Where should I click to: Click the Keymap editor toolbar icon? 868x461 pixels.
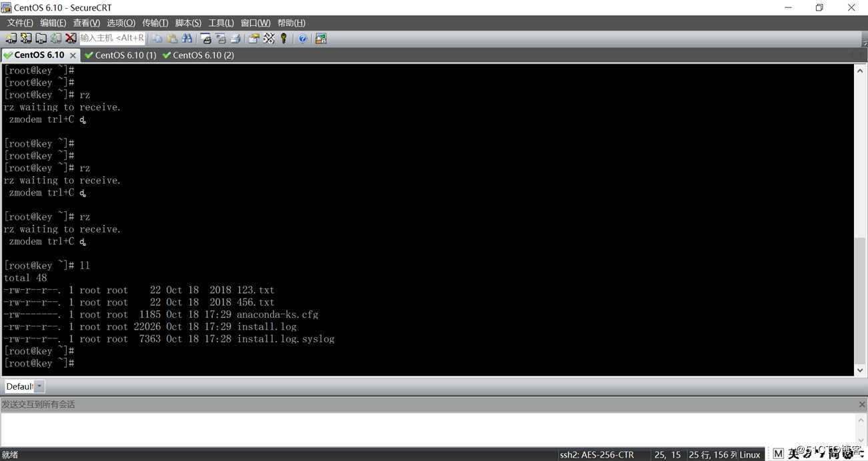(269, 39)
